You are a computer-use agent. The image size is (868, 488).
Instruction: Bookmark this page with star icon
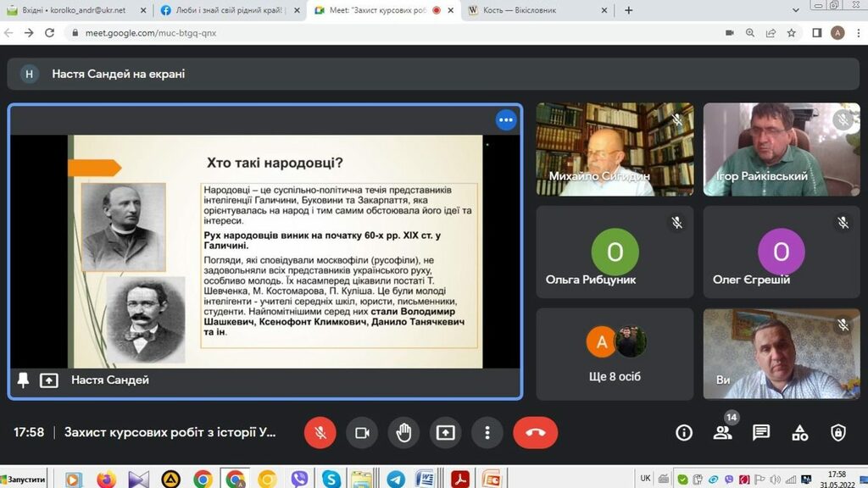[x=791, y=33]
